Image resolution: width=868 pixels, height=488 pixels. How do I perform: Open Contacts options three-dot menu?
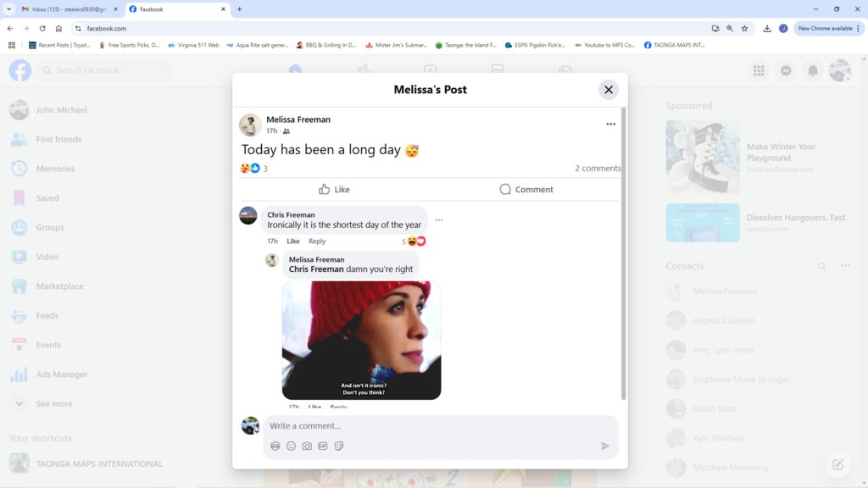click(845, 266)
